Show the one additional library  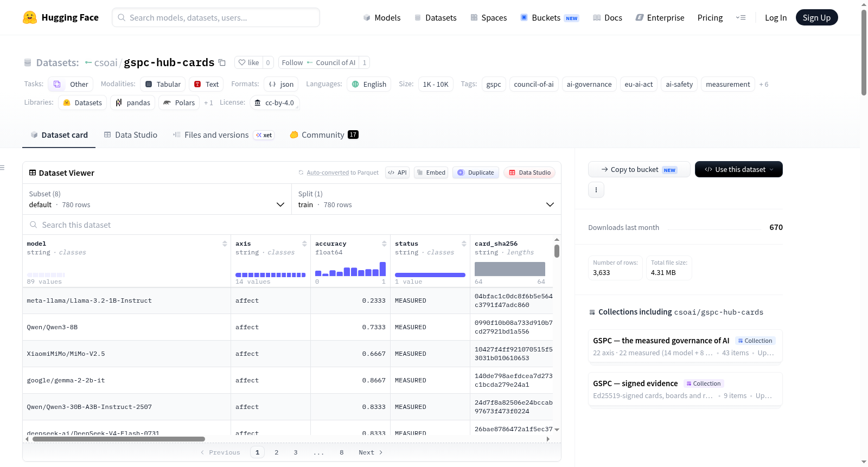click(x=208, y=103)
